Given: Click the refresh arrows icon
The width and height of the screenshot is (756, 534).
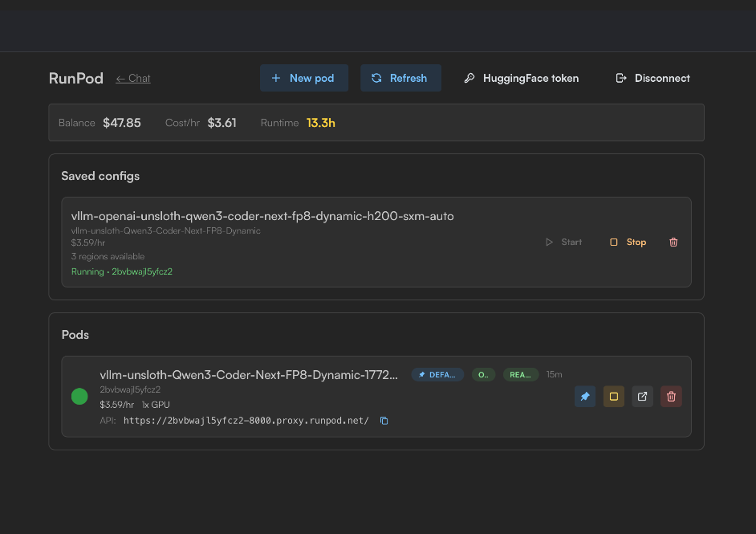Looking at the screenshot, I should (376, 77).
